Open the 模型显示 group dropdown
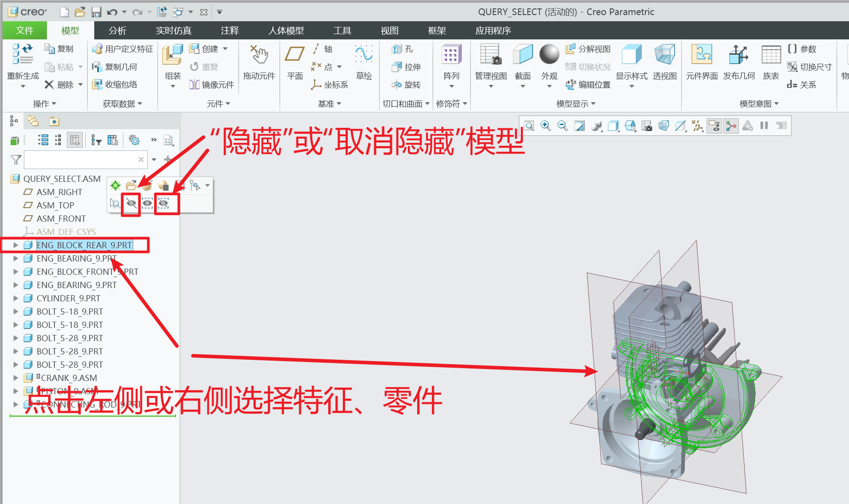This screenshot has height=504, width=849. (576, 104)
